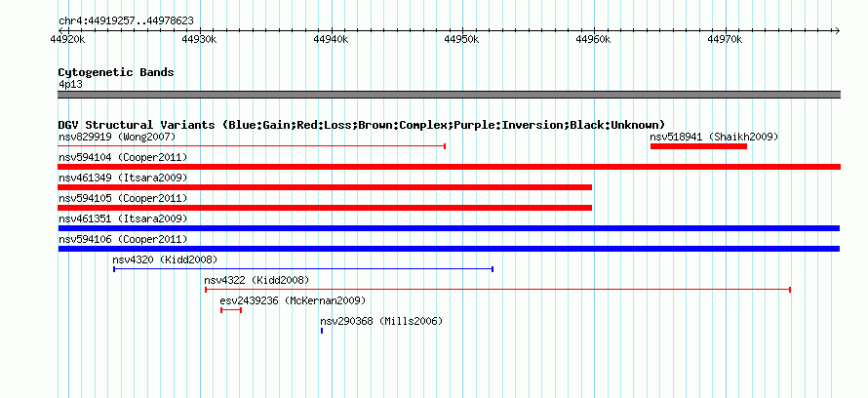Screen dimensions: 868x398
Task: Click the red bar under nsv594104
Action: pyautogui.click(x=449, y=167)
